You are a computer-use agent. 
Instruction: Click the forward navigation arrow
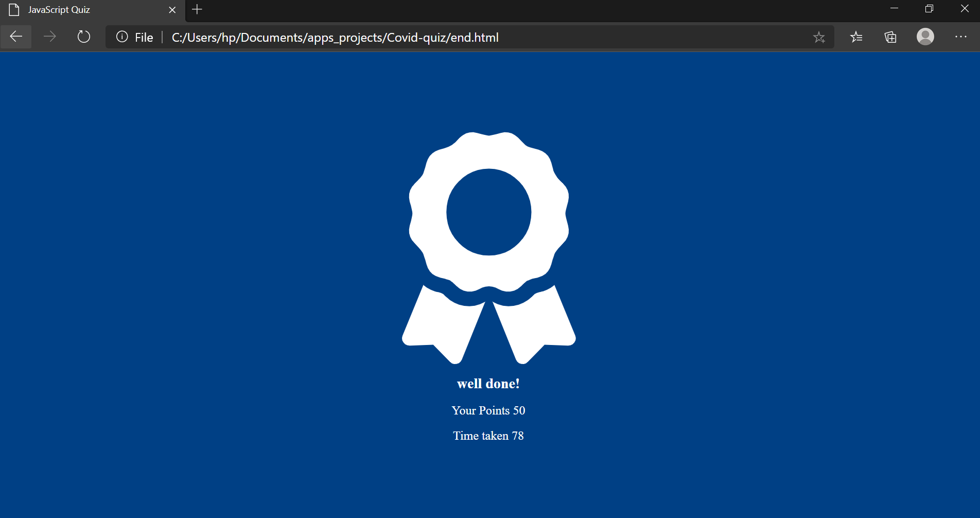point(49,37)
